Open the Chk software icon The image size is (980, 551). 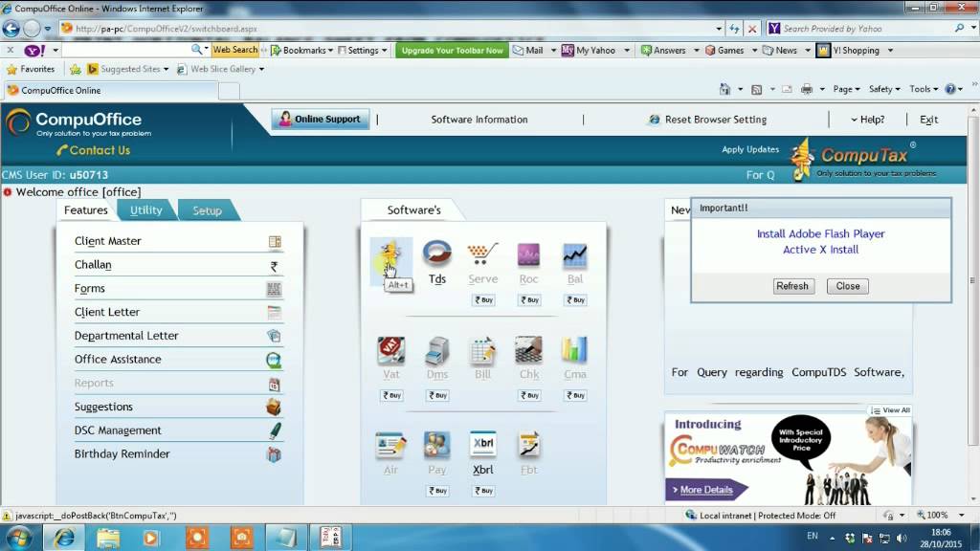528,350
